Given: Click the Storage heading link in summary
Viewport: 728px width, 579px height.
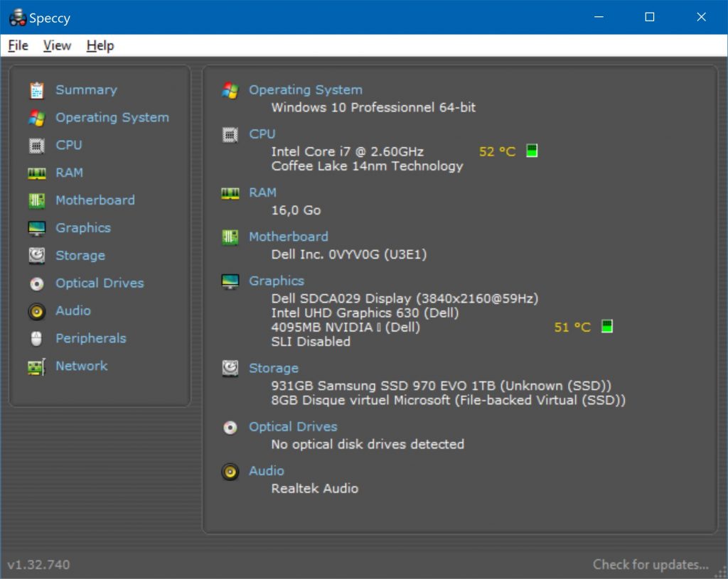Looking at the screenshot, I should click(274, 369).
